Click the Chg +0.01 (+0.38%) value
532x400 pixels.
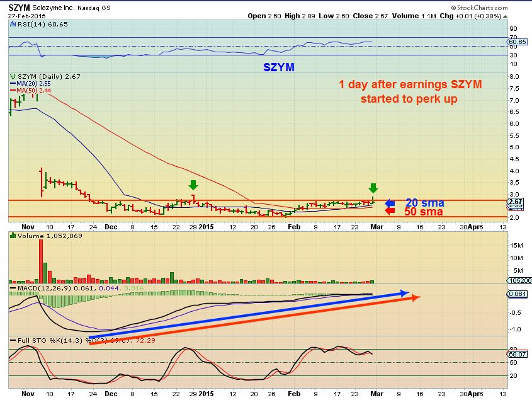pyautogui.click(x=470, y=16)
